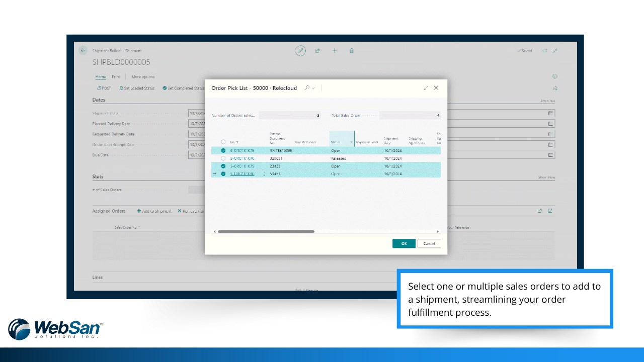The image size is (644, 362).
Task: Click the Sales Order No. column in Assigned Orders
Action: (127, 227)
